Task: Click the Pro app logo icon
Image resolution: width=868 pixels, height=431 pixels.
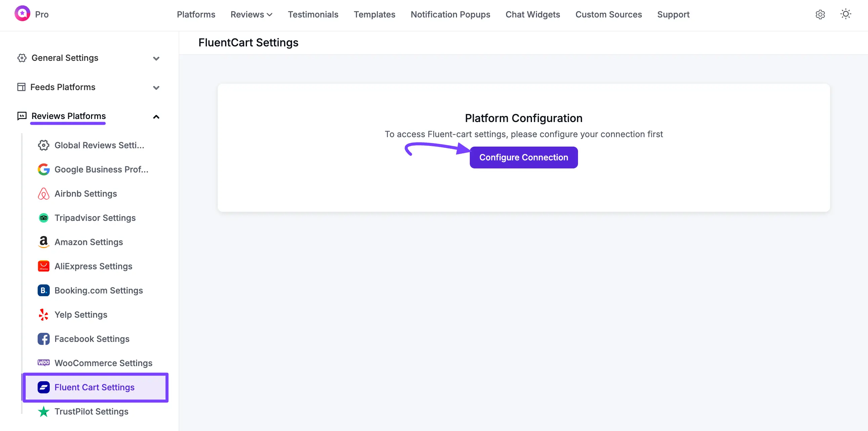Action: click(x=22, y=14)
